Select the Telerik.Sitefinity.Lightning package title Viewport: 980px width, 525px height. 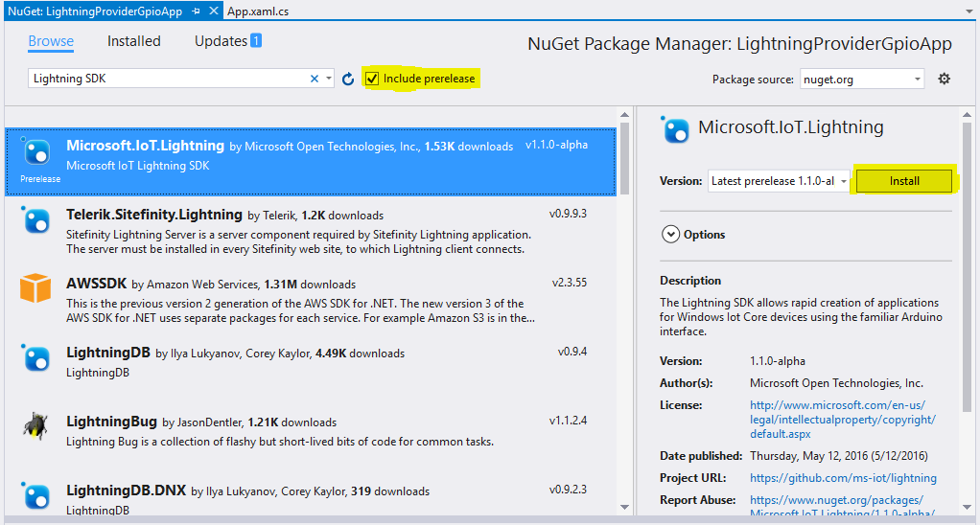pos(154,215)
